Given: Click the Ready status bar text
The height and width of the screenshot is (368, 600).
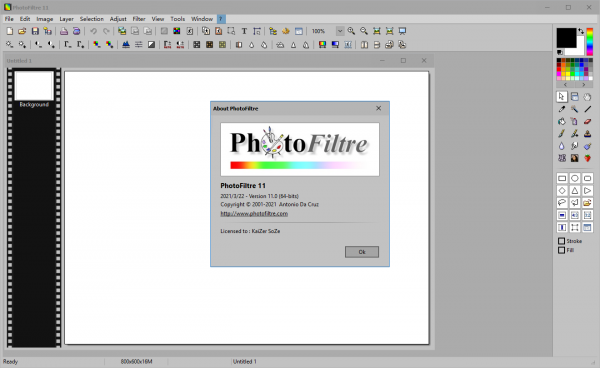Looking at the screenshot, I should point(10,361).
